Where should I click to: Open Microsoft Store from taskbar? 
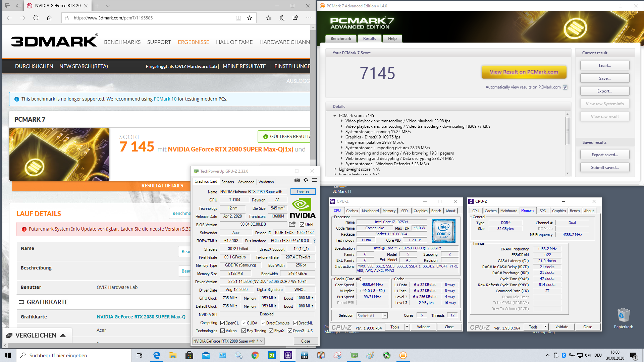(189, 355)
